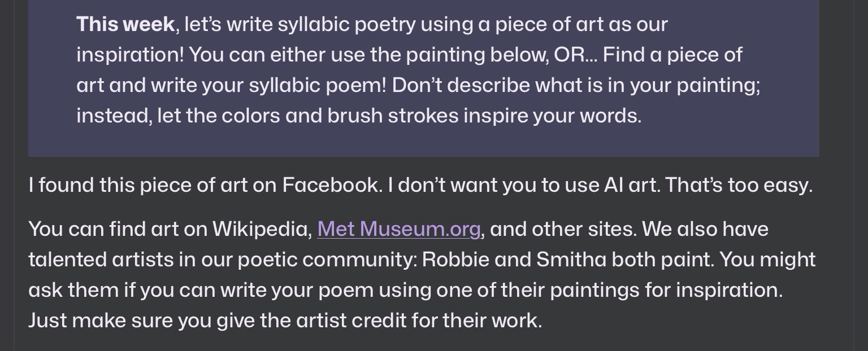Click the word "Facebook" in the paragraph
The image size is (868, 351).
(x=331, y=185)
